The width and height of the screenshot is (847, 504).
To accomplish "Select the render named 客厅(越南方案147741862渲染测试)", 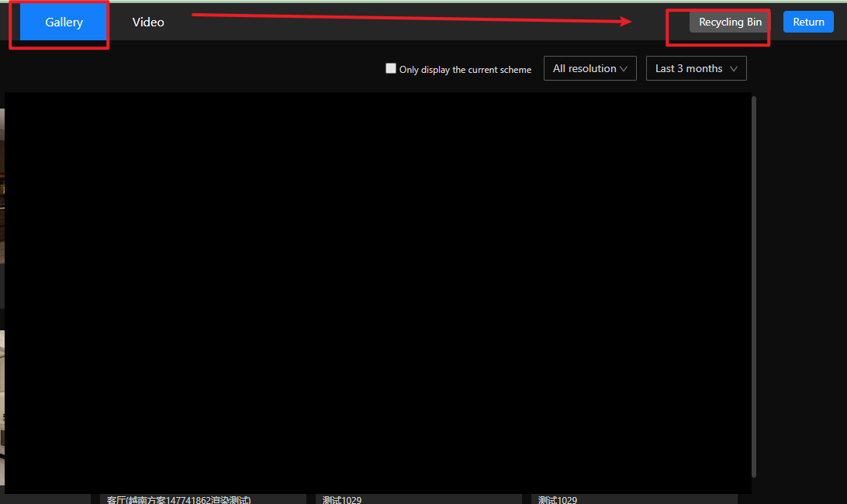I will point(179,499).
